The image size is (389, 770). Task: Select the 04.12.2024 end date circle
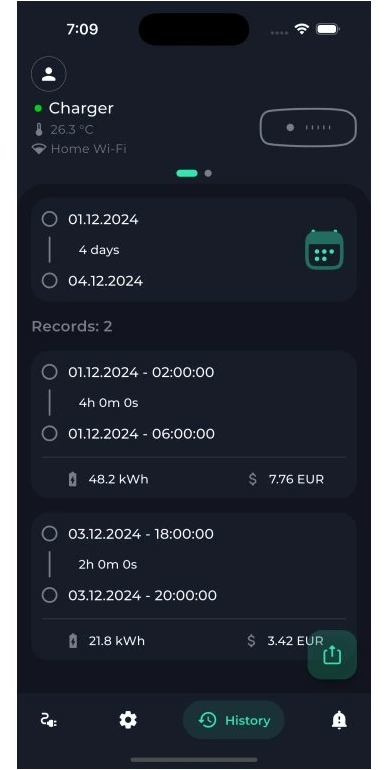click(x=49, y=281)
